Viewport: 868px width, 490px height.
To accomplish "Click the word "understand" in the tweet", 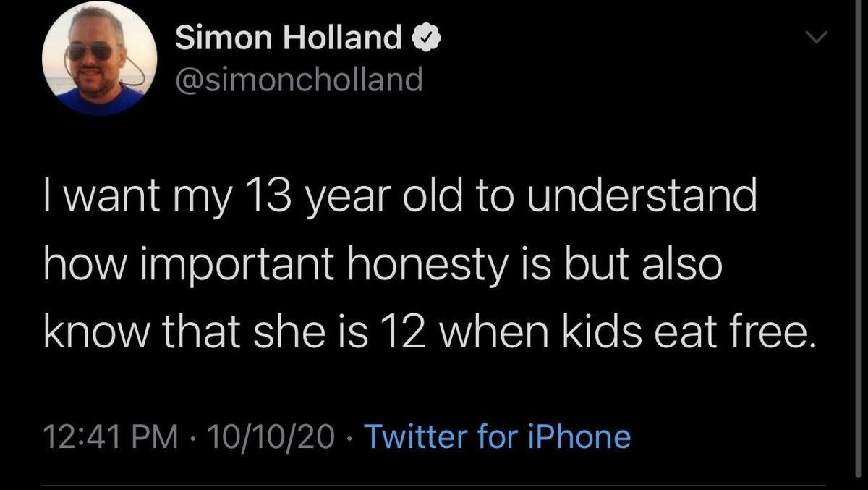I will point(642,197).
